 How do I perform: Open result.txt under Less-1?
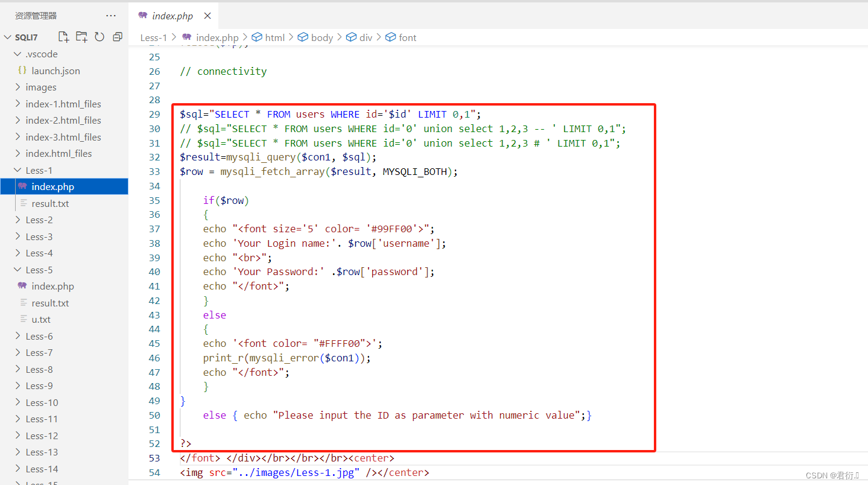(51, 203)
